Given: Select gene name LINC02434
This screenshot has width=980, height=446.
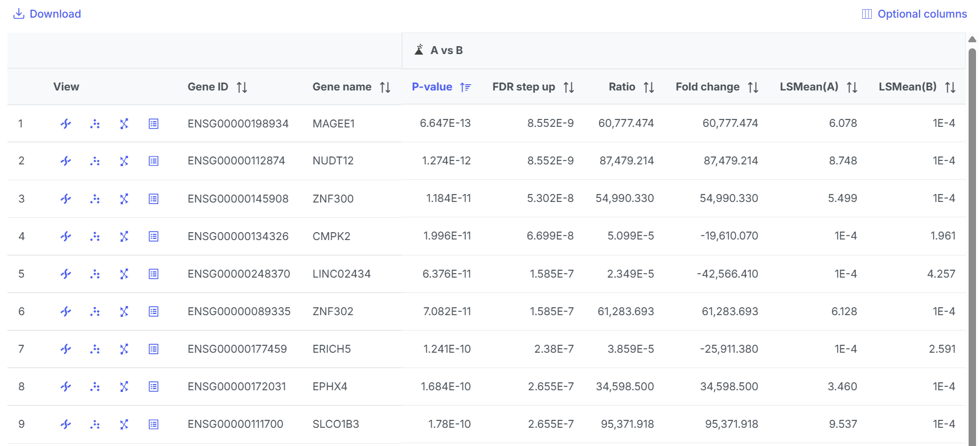Looking at the screenshot, I should 342,274.
